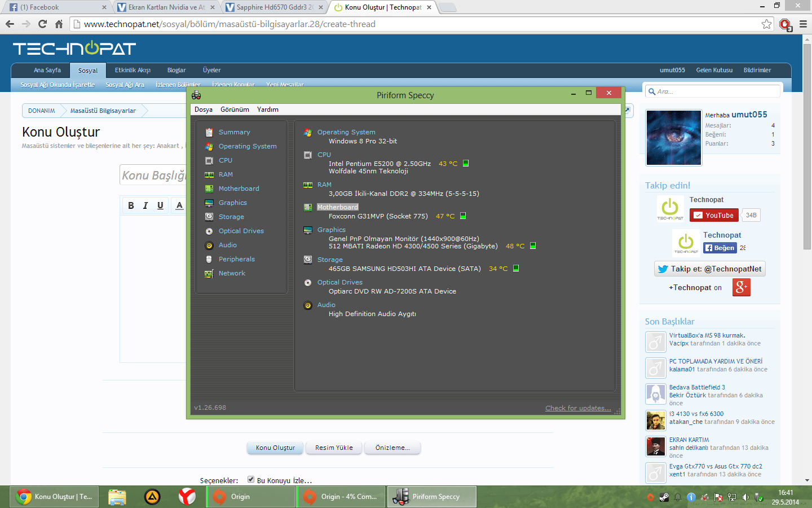
Task: Open the 'Etkinlik Akışı' navigation tab
Action: (x=133, y=70)
